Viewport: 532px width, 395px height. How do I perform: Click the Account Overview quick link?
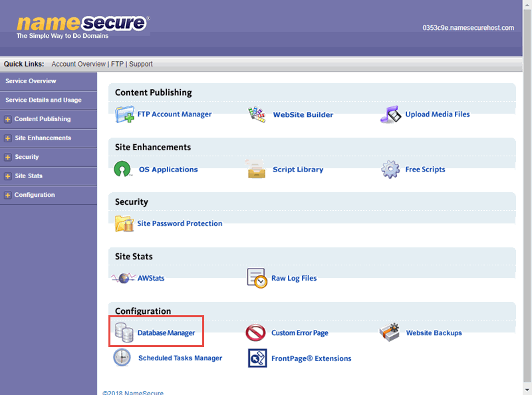click(78, 65)
